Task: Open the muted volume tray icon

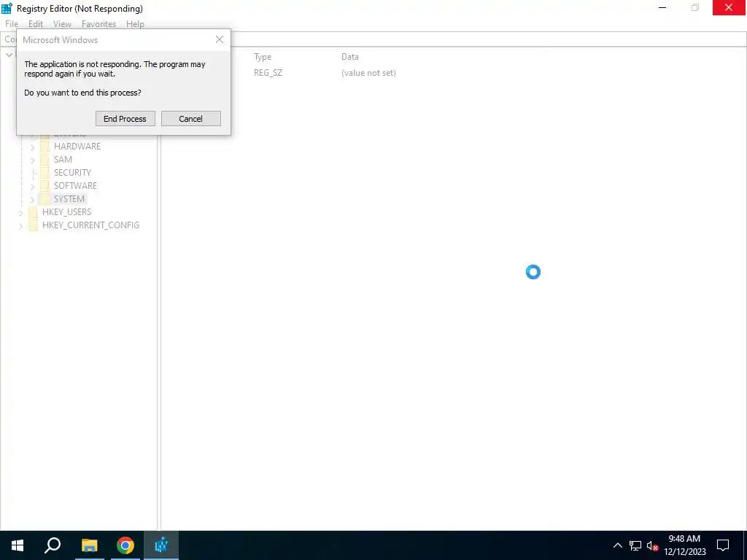Action: (x=652, y=545)
